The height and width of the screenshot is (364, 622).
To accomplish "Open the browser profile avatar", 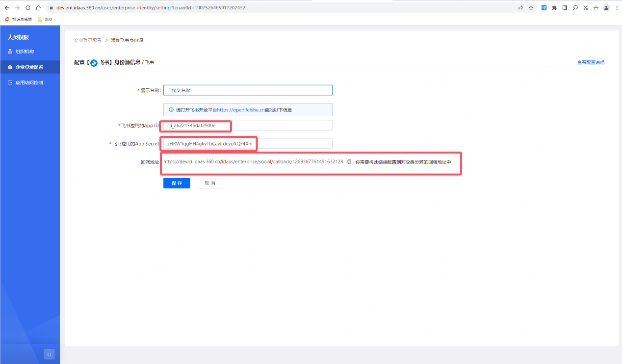I will [606, 8].
